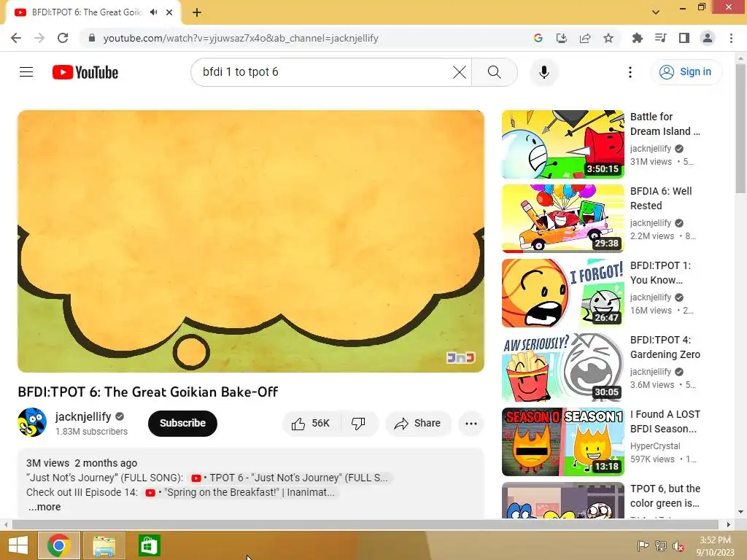747x560 pixels.
Task: Open Chrome profile avatar
Action: tap(708, 38)
